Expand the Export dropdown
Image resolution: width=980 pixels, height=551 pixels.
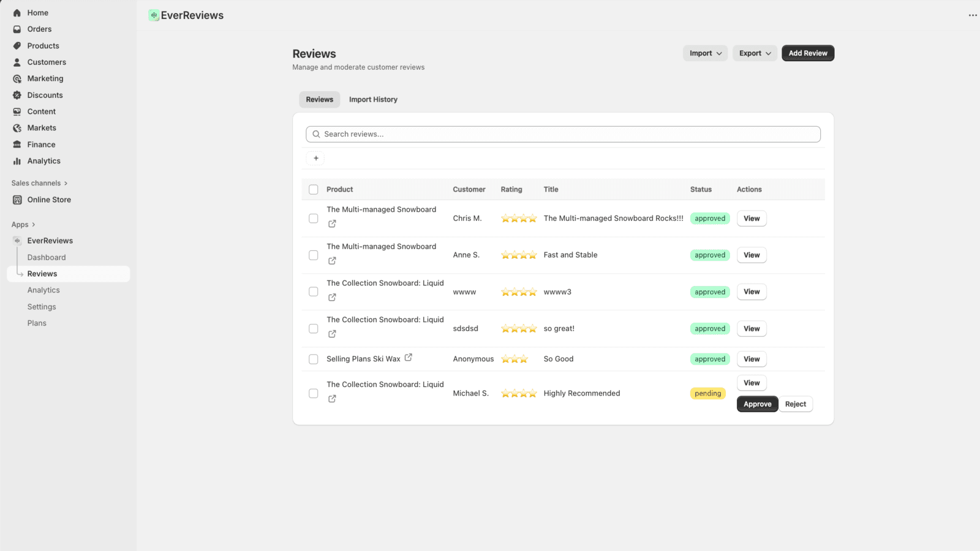click(755, 53)
